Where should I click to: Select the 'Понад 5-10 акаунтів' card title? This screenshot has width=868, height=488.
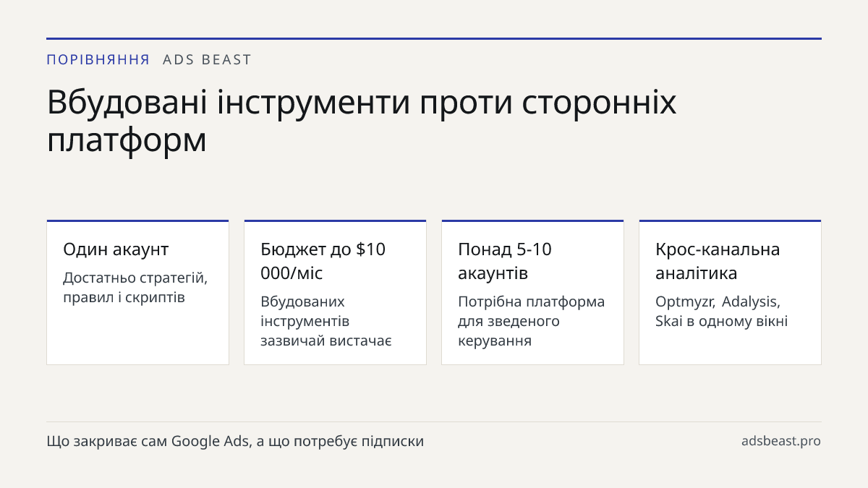click(x=505, y=261)
